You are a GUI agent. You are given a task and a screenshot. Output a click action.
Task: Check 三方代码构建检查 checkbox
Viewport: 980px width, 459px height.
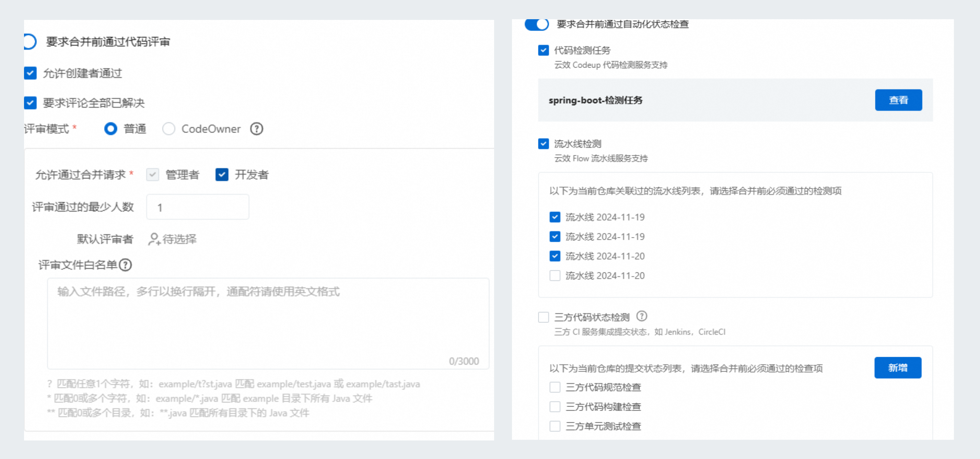click(555, 407)
